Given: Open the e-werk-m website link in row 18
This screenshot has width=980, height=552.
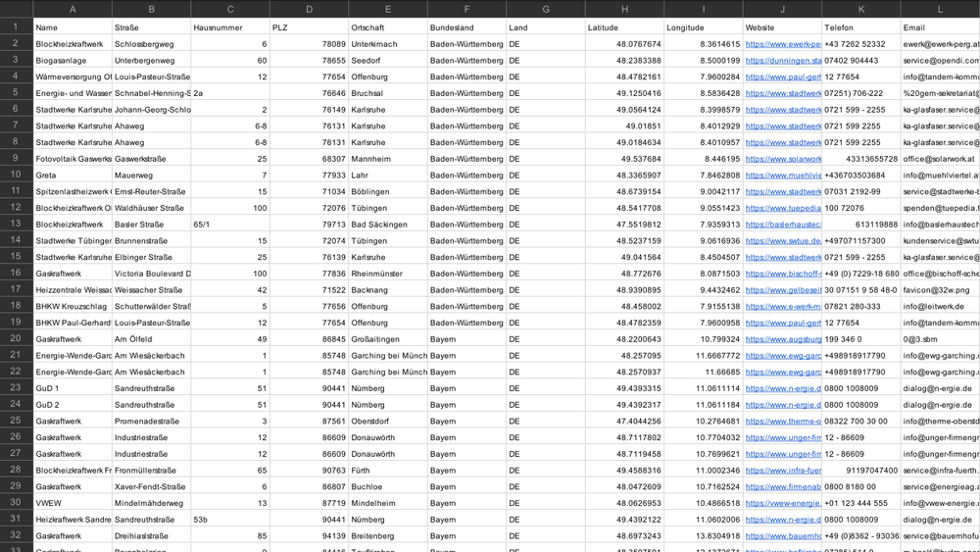Looking at the screenshot, I should click(783, 306).
